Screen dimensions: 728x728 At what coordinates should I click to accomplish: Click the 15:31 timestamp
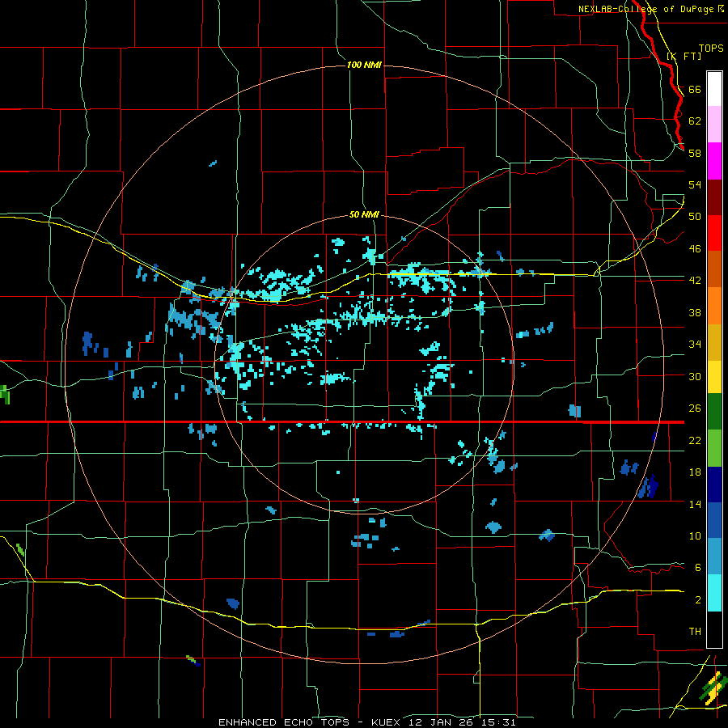pos(499,722)
